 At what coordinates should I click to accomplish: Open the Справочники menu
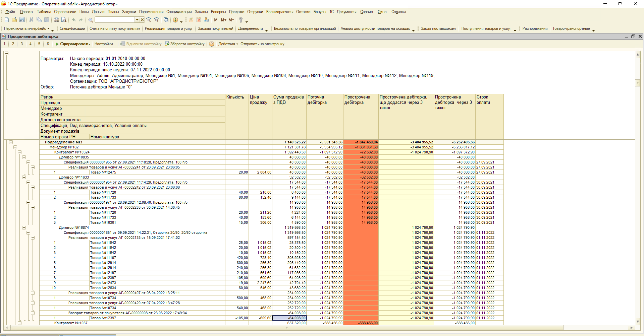pos(65,12)
